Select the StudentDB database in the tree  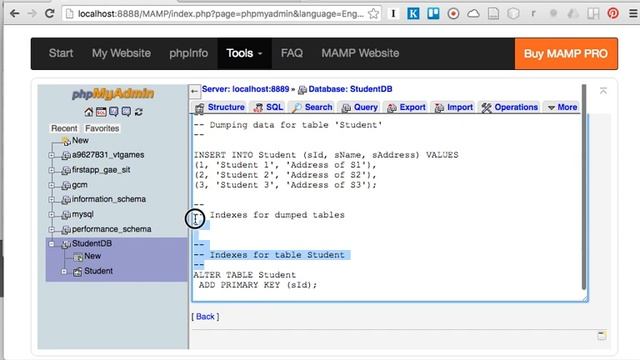pyautogui.click(x=92, y=244)
